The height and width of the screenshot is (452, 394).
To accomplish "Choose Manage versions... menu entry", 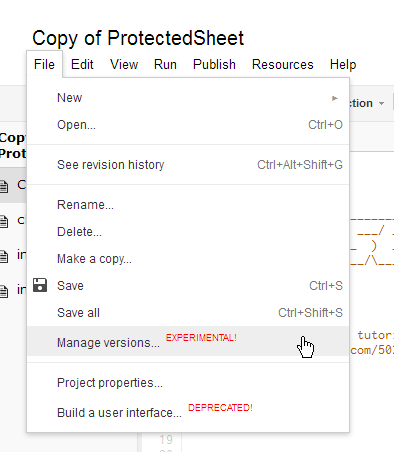I will tap(188, 341).
